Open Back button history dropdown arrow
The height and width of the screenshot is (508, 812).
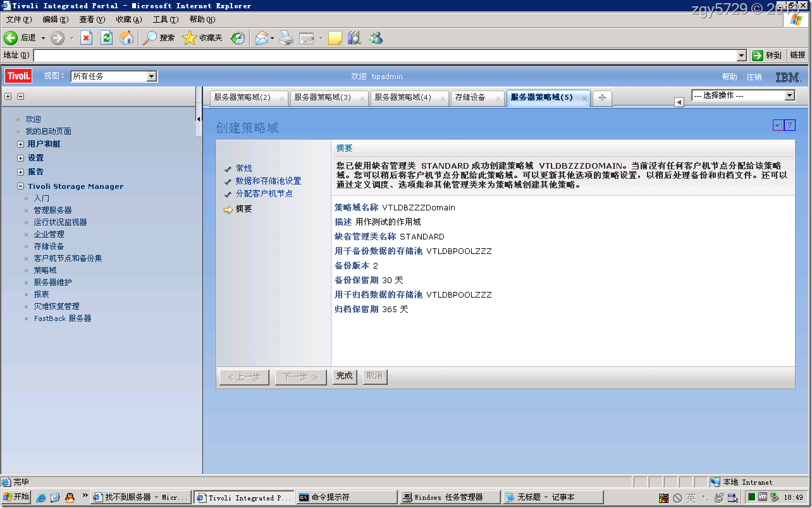pyautogui.click(x=44, y=38)
